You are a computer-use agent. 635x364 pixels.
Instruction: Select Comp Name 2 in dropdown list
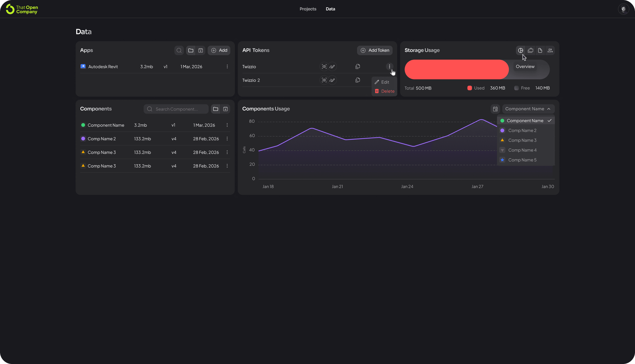[x=526, y=131]
